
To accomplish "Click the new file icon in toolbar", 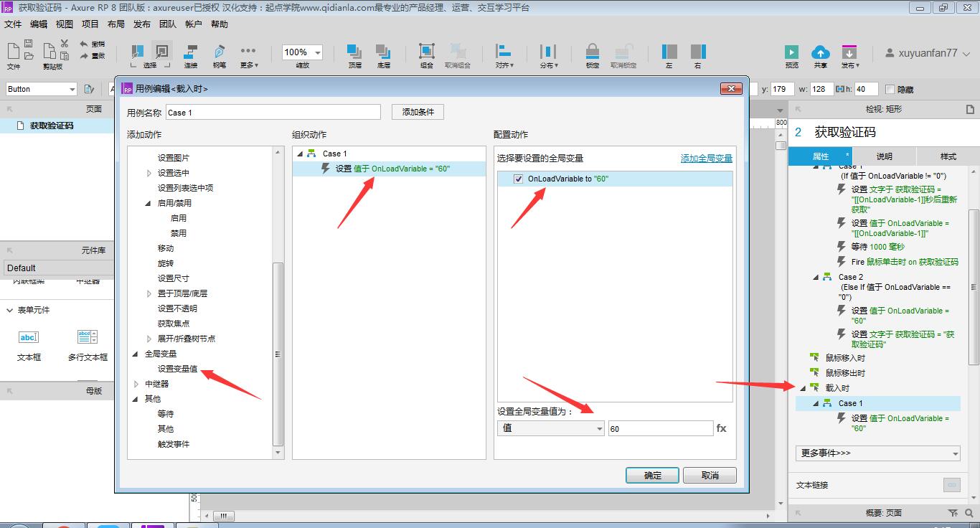I will (14, 52).
